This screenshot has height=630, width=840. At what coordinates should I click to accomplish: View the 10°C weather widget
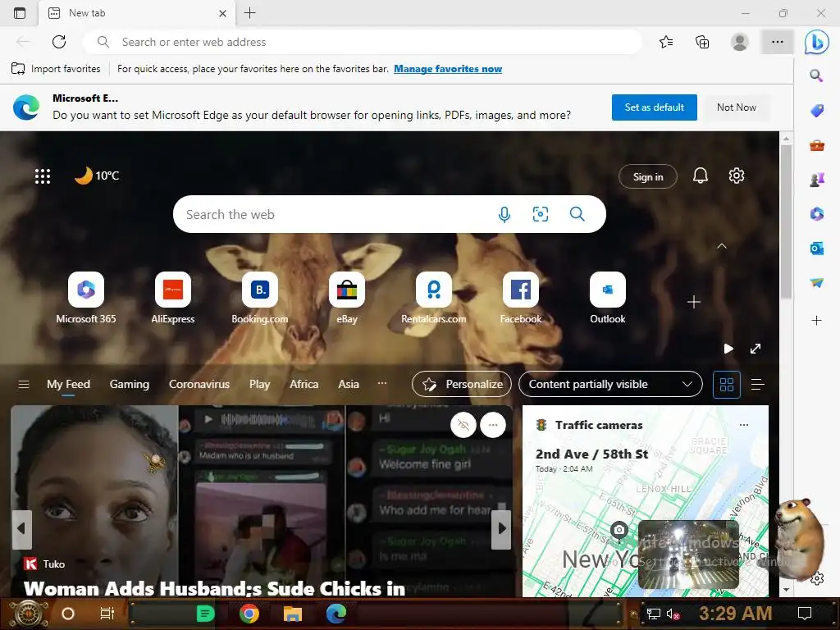click(x=97, y=176)
